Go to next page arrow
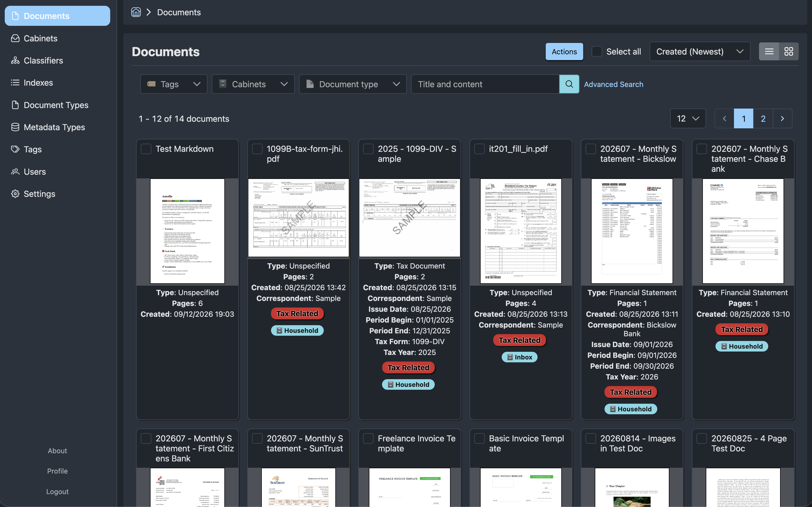This screenshot has height=507, width=812. pyautogui.click(x=782, y=118)
